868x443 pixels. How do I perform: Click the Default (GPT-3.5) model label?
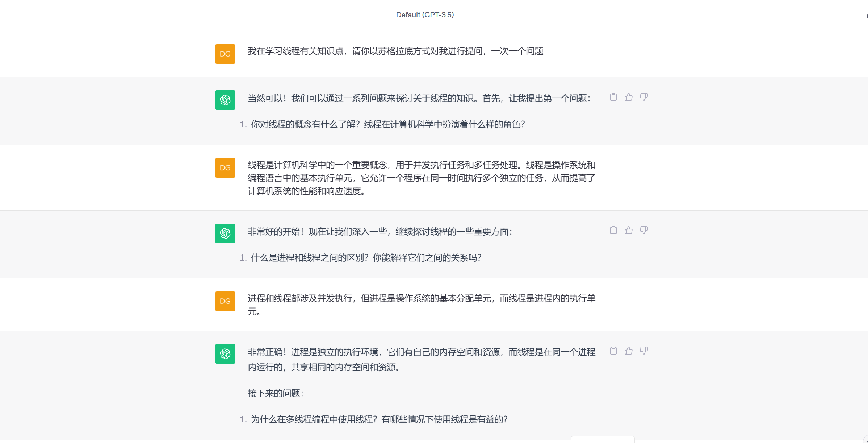click(x=424, y=15)
